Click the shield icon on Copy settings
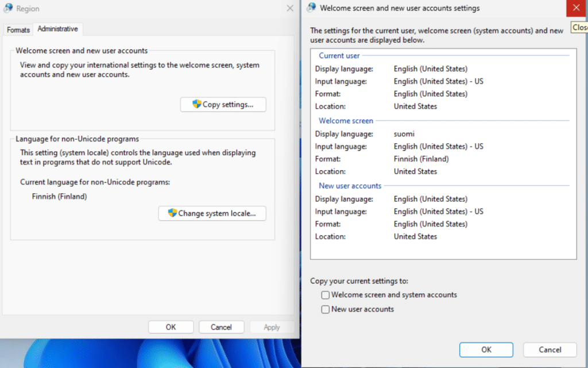Viewport: 588px width, 368px height. pyautogui.click(x=197, y=104)
